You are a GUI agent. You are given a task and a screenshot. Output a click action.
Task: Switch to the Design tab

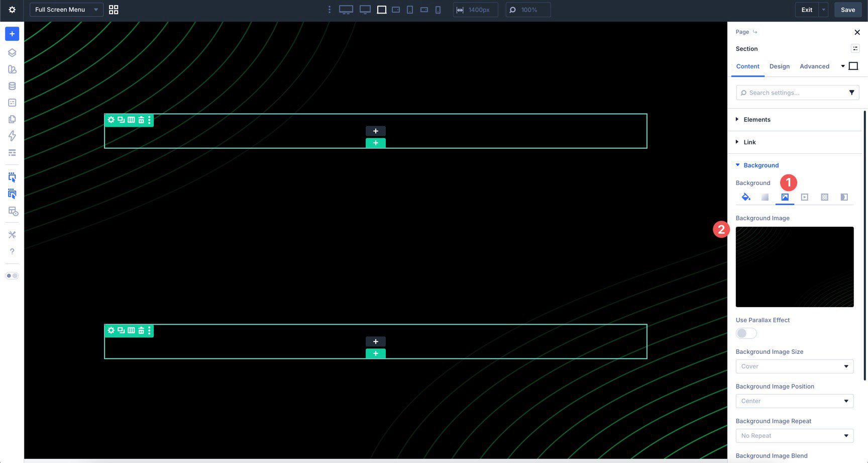coord(780,66)
